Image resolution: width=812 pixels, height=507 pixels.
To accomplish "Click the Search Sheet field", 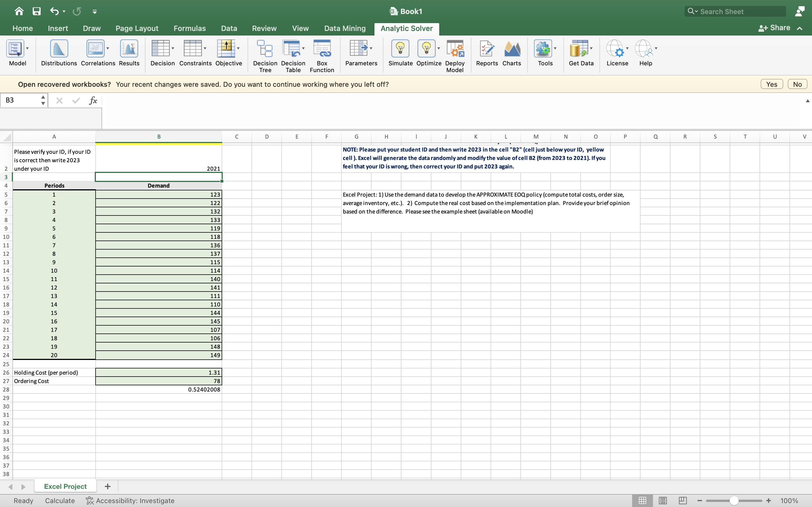I will pos(734,11).
